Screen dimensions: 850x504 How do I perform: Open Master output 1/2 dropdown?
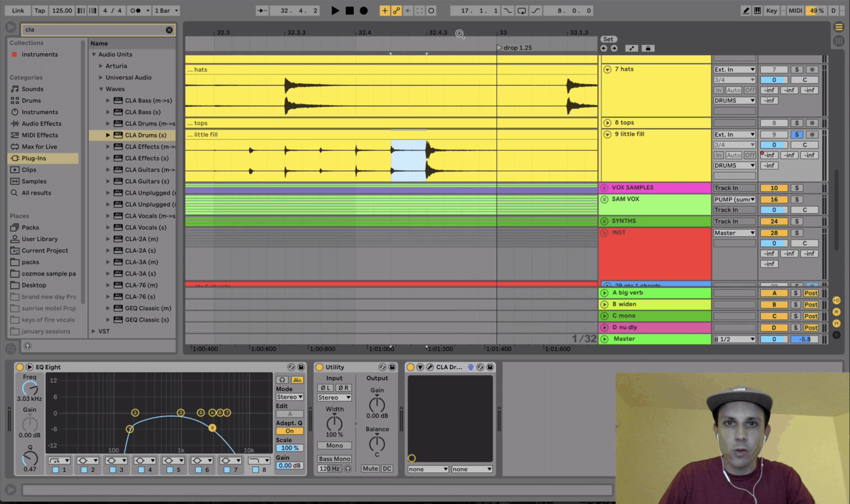pos(734,339)
